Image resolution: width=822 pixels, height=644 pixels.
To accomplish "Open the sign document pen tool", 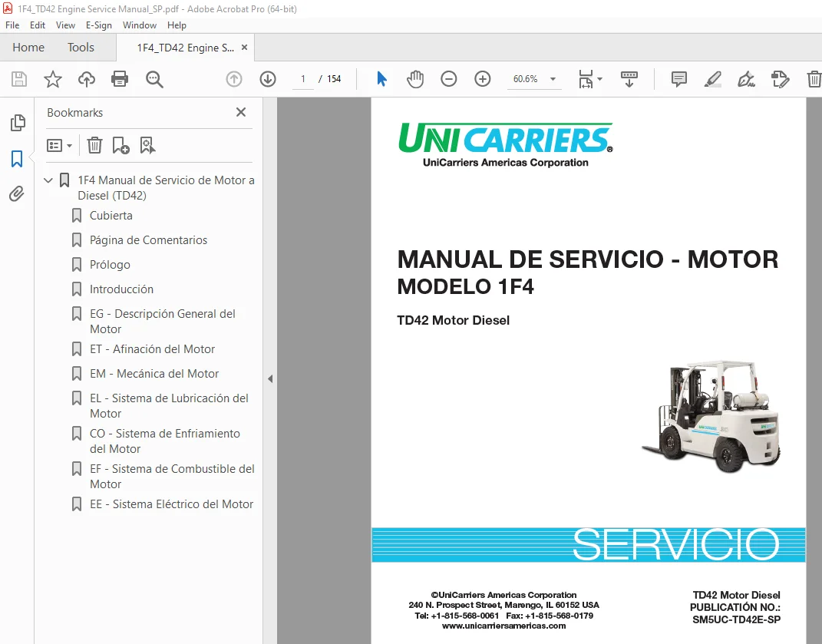I will (746, 79).
